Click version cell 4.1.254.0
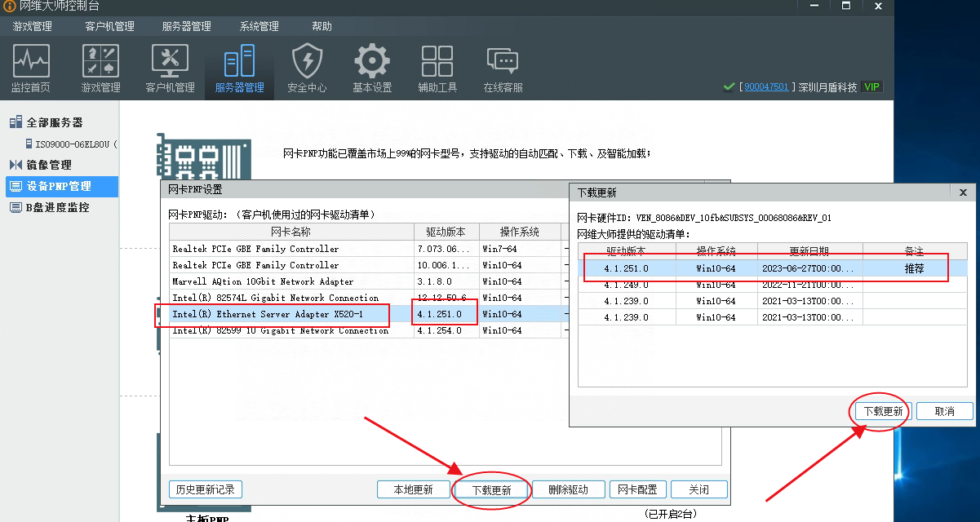The width and height of the screenshot is (980, 522). [x=446, y=330]
